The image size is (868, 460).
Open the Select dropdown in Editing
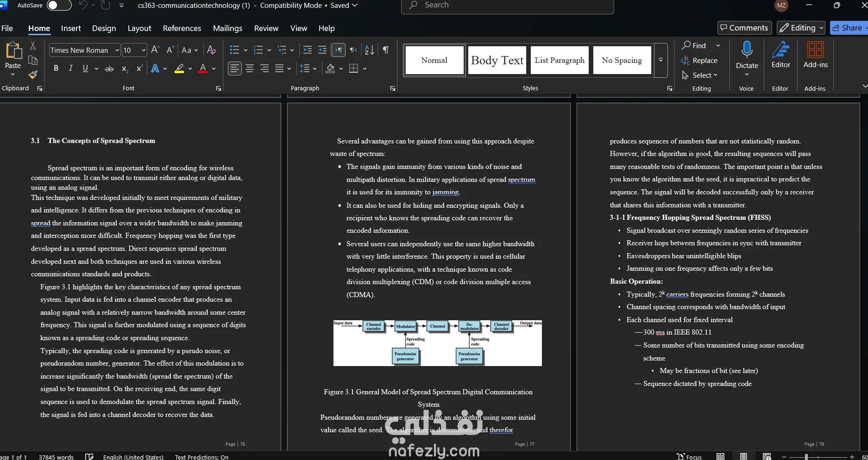click(x=700, y=75)
